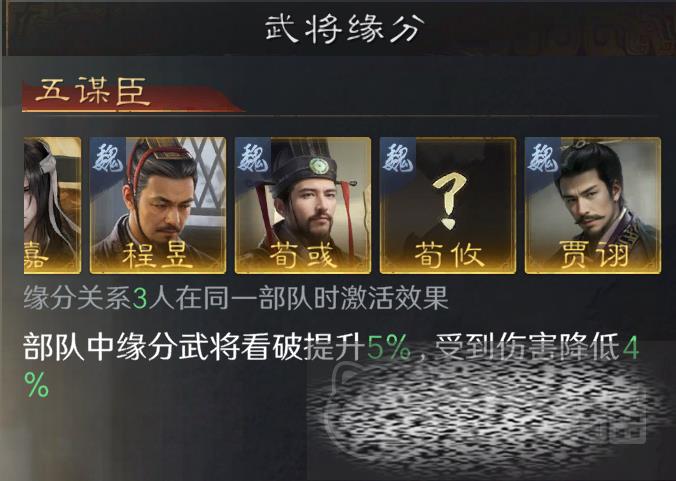
Task: Tap the 魏 faction badge on 荀攸's card
Action: pos(398,159)
